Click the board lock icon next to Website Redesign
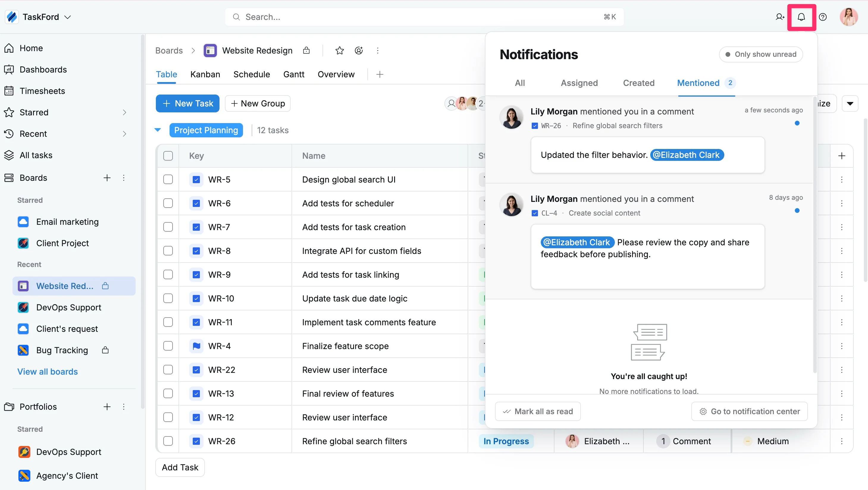This screenshot has width=868, height=490. 306,51
